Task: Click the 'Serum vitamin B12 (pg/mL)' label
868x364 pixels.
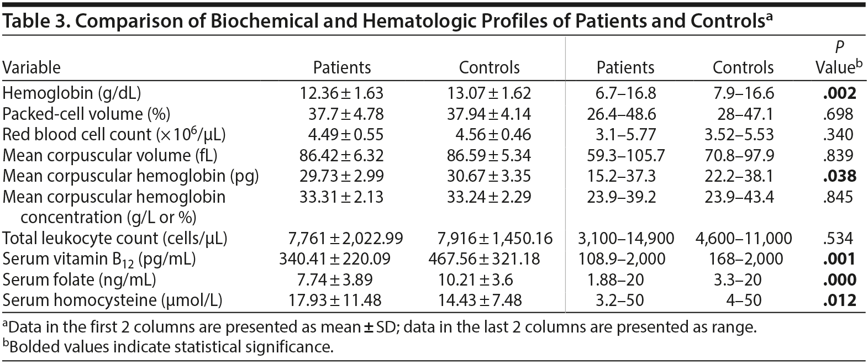Action: tap(99, 259)
